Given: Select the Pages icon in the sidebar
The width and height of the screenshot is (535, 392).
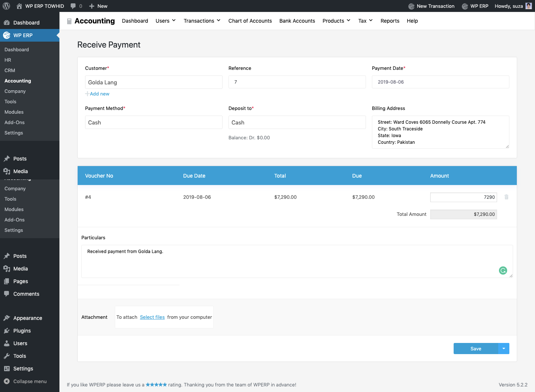Looking at the screenshot, I should 7,281.
